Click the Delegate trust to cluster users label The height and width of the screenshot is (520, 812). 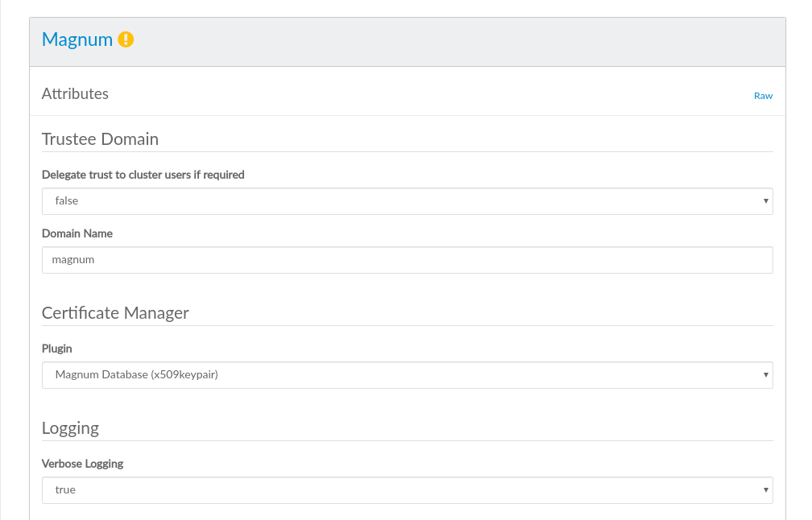point(143,175)
